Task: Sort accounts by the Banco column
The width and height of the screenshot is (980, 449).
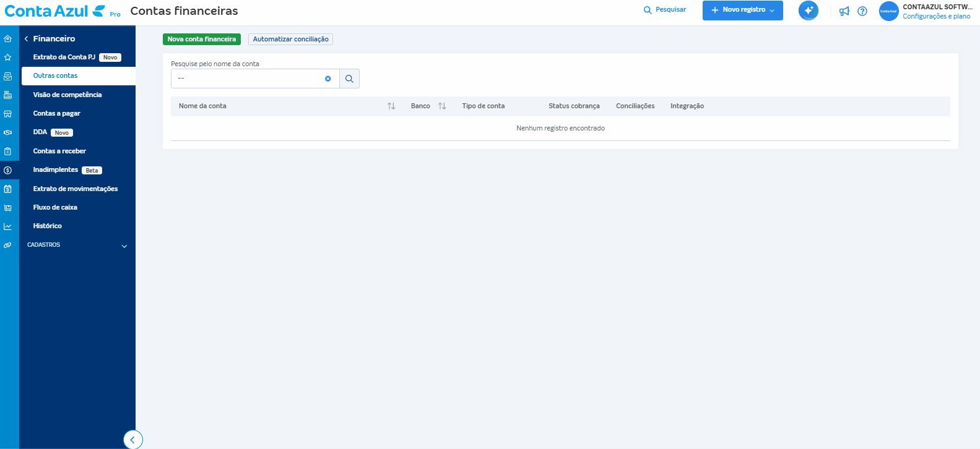Action: 442,106
